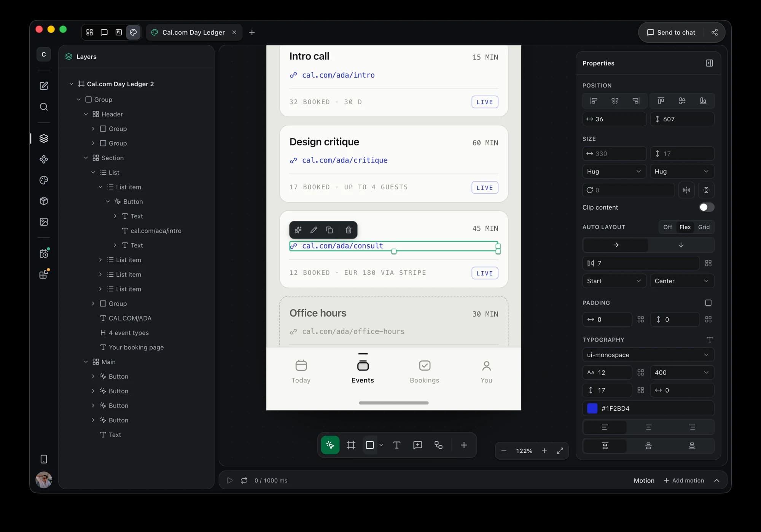Click the #1F2BD4 blue color swatch

(x=592, y=408)
